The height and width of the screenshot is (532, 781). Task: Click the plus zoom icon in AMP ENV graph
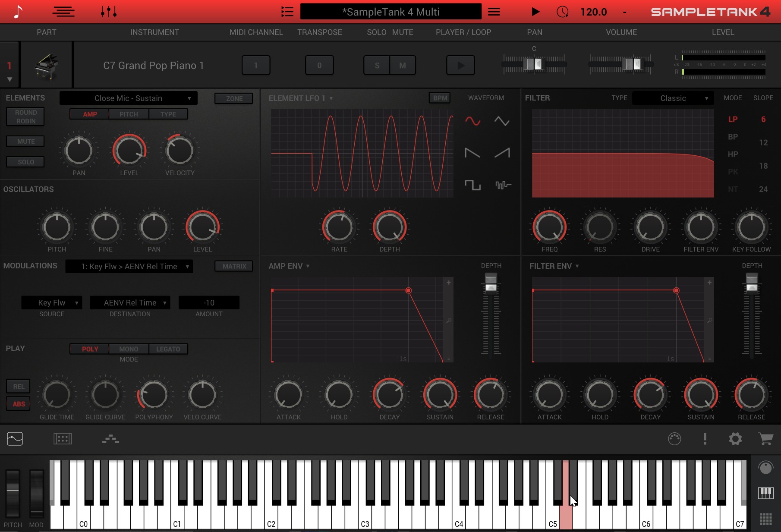click(x=449, y=283)
